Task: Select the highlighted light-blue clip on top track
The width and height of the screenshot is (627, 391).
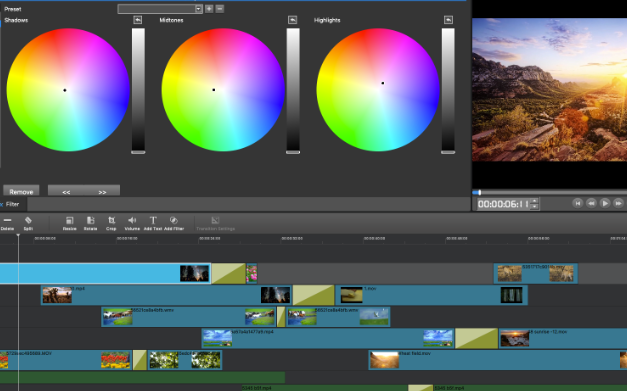Action: [105, 273]
